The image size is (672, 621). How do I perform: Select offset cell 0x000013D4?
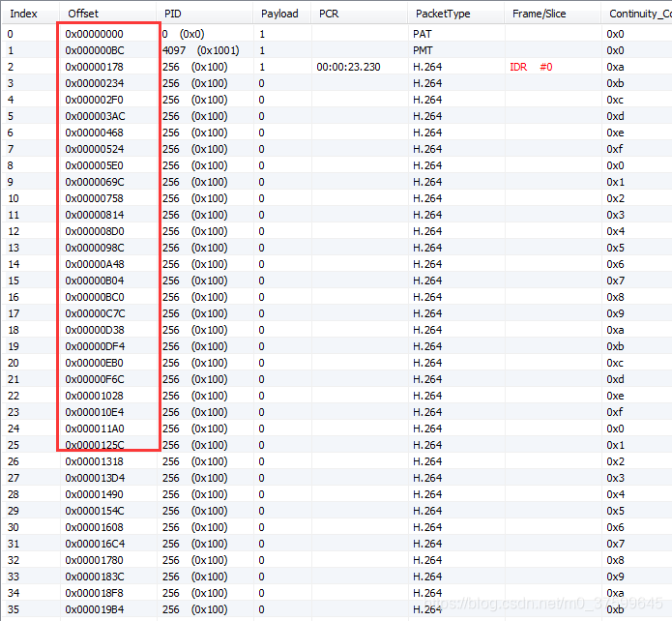click(95, 478)
